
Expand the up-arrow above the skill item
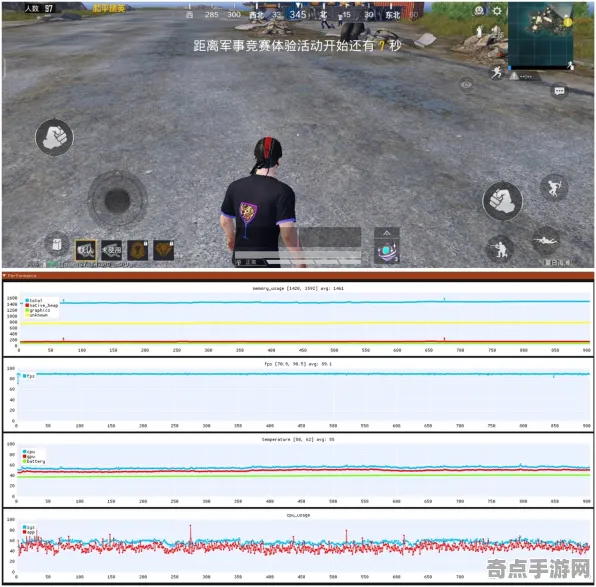pos(387,233)
